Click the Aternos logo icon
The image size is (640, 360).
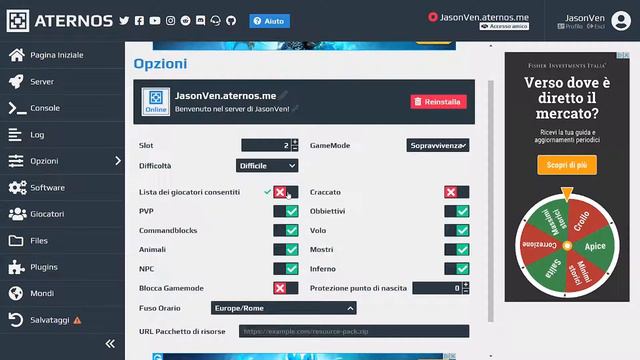click(x=18, y=20)
